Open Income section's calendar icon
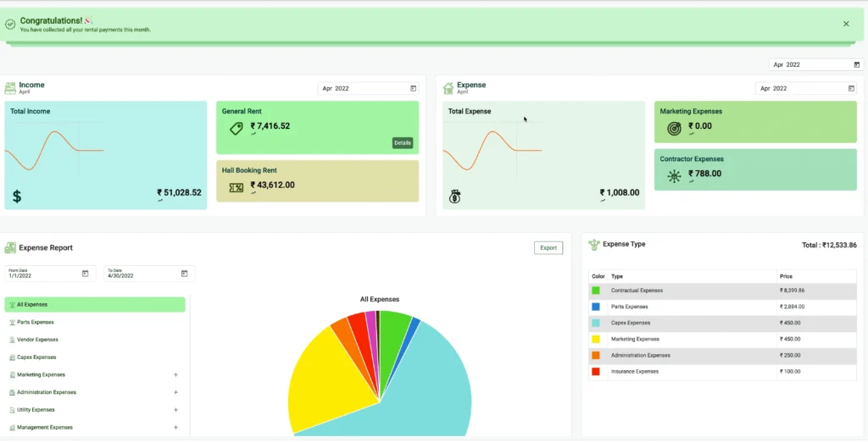Screen dimensions: 868x443 coord(413,88)
